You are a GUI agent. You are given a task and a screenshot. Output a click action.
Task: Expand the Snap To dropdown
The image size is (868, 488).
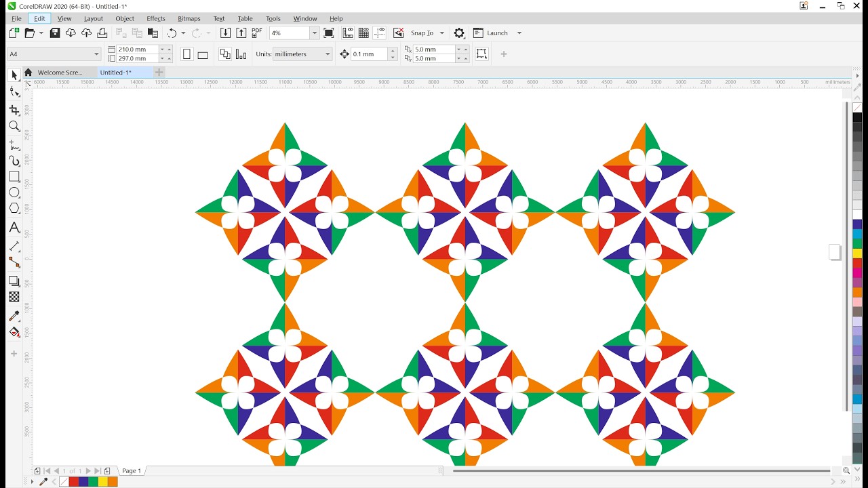click(x=442, y=33)
